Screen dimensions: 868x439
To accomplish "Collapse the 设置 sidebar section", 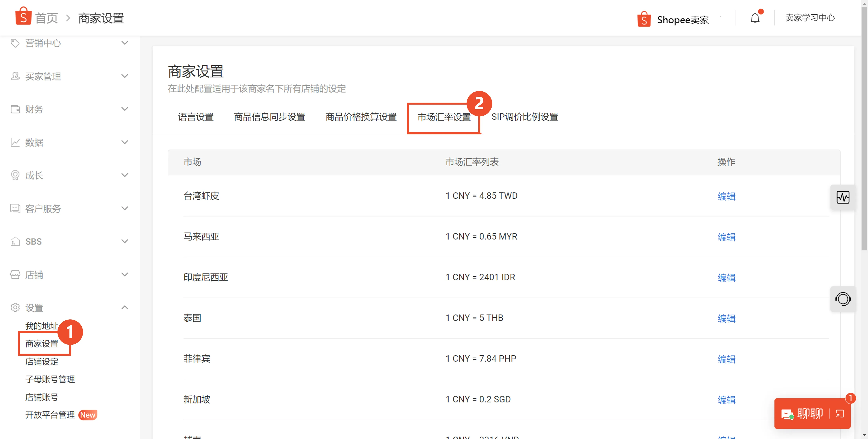I will tap(124, 307).
